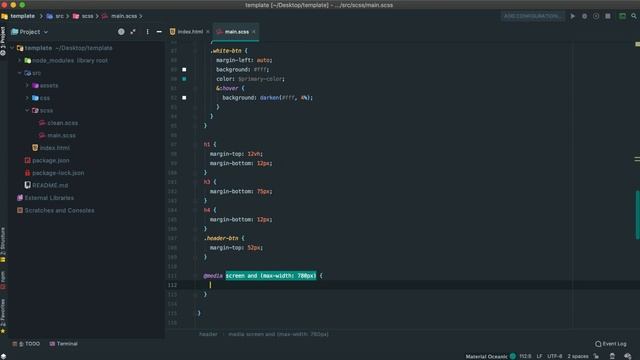
Task: Click the UTF-8 encoding in status bar
Action: click(555, 356)
